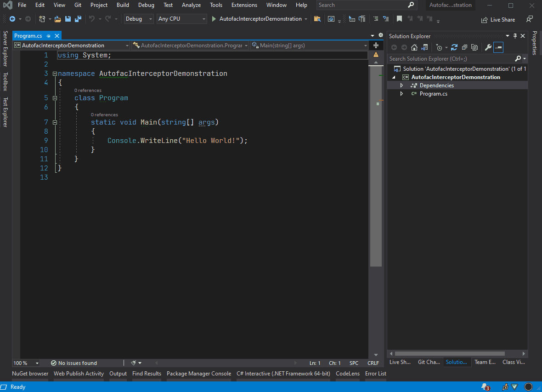Click the Save All icon
This screenshot has width=542, height=392.
click(78, 19)
